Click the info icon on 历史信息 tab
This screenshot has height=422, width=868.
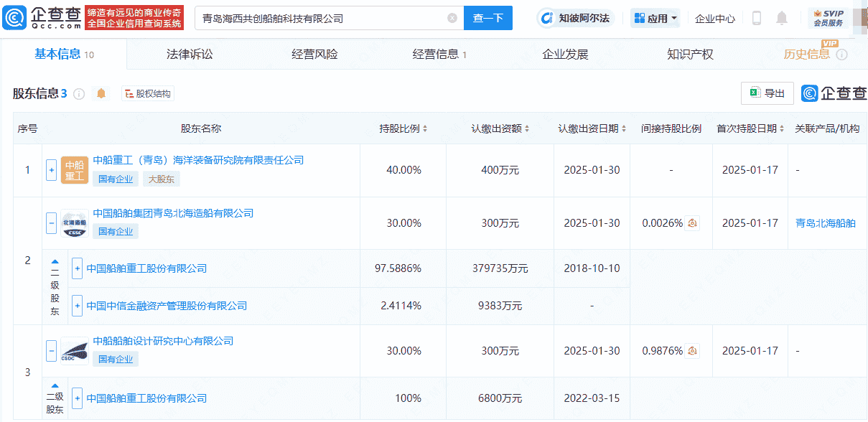pyautogui.click(x=842, y=55)
